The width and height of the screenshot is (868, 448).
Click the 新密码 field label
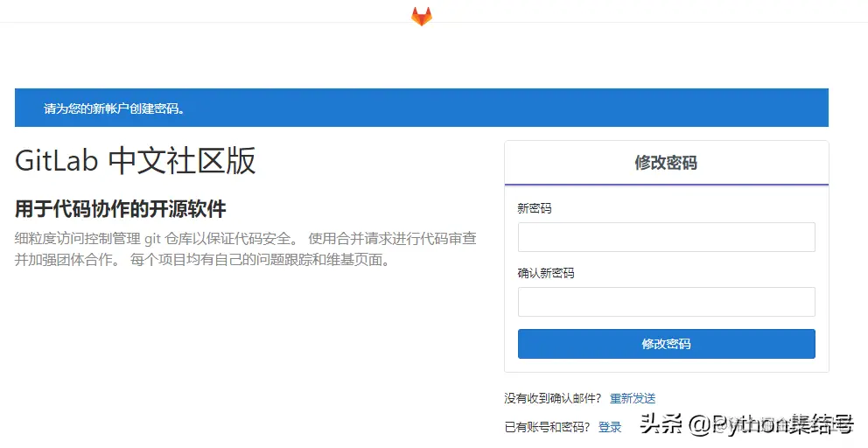coord(535,208)
